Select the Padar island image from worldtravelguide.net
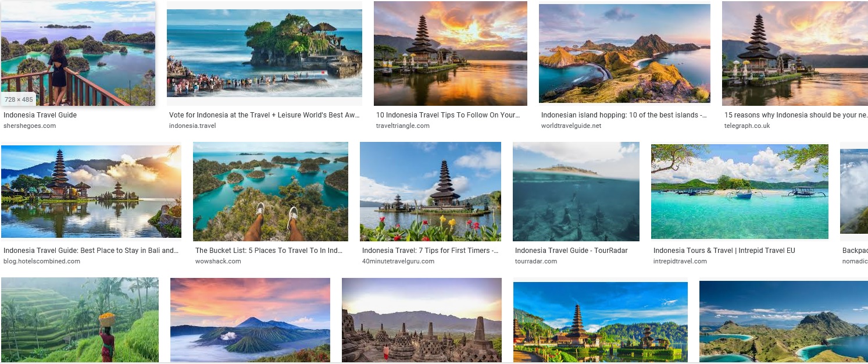Screen dimensions: 868x364 click(x=624, y=53)
